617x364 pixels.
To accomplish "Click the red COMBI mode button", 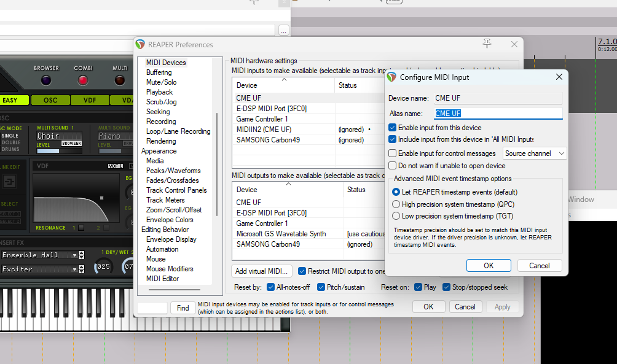I will 82,80.
